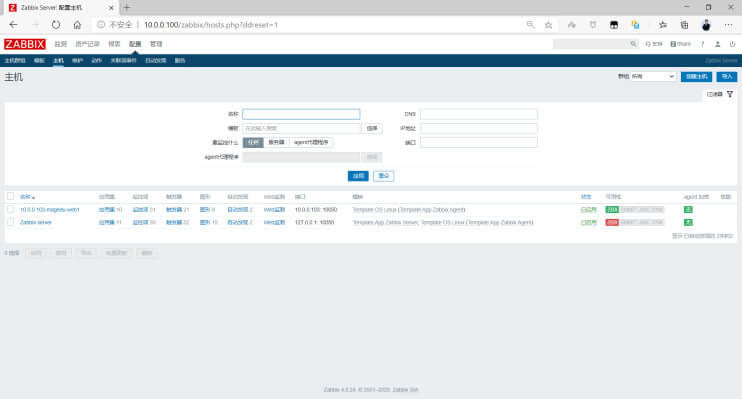Toggle the filter funnel icon
This screenshot has width=742, height=399.
pos(730,94)
